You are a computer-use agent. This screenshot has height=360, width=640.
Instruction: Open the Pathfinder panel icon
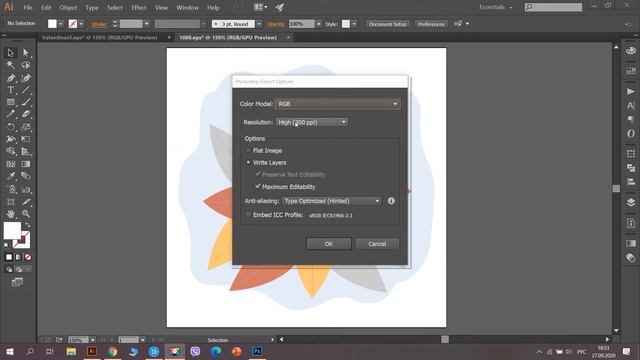coord(631,168)
